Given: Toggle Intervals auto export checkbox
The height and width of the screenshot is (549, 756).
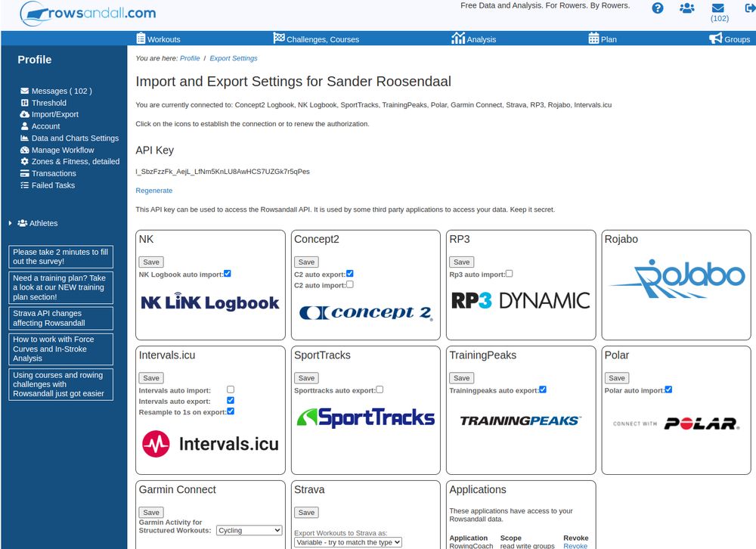Looking at the screenshot, I should click(x=231, y=401).
